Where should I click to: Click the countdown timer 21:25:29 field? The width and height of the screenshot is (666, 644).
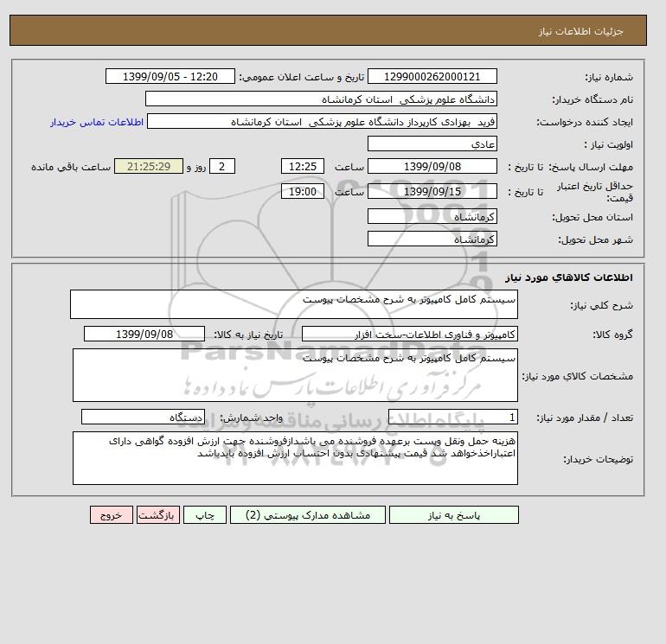(x=149, y=167)
